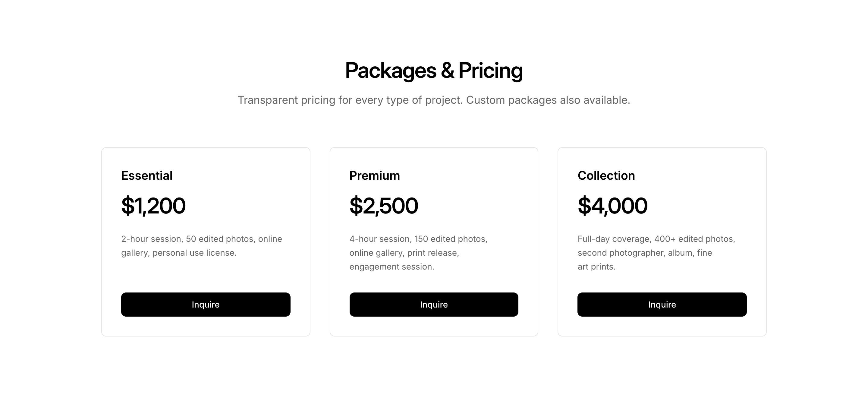Click "online gallery, print release" text line
This screenshot has width=868, height=395.
click(404, 253)
